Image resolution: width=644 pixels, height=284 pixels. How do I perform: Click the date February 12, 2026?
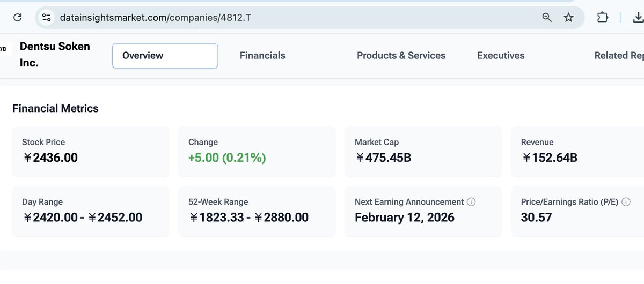[405, 218]
